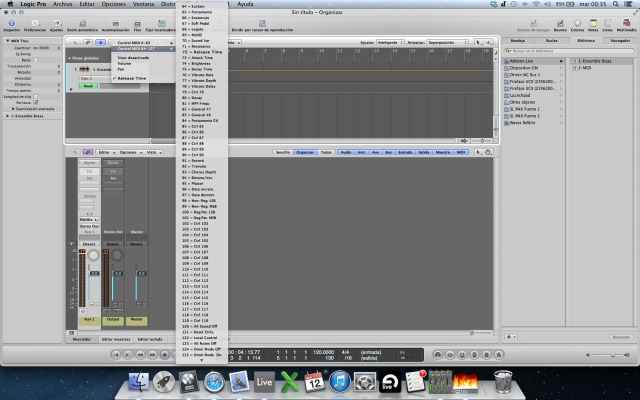640x400 pixels.
Task: Choose Volume in the automation menu
Action: tap(123, 63)
